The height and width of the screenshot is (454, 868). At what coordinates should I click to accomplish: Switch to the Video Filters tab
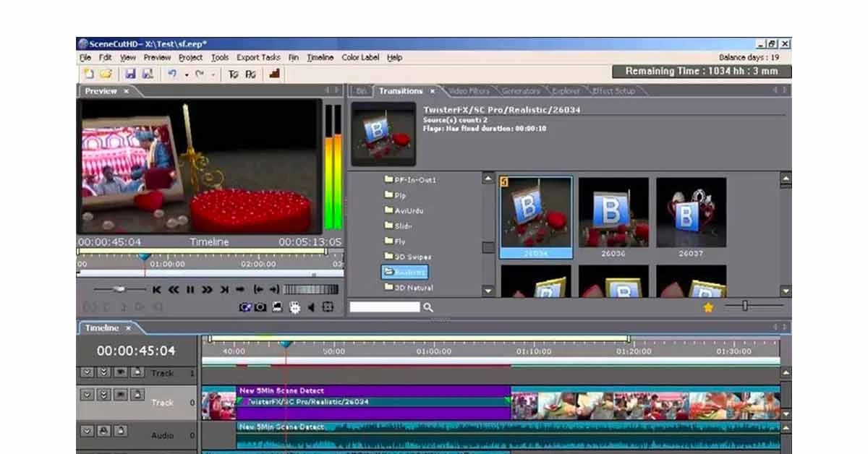[x=470, y=90]
